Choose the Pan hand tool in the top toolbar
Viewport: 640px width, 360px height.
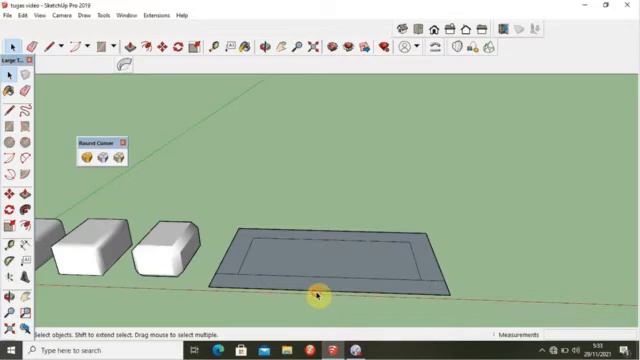tap(281, 47)
